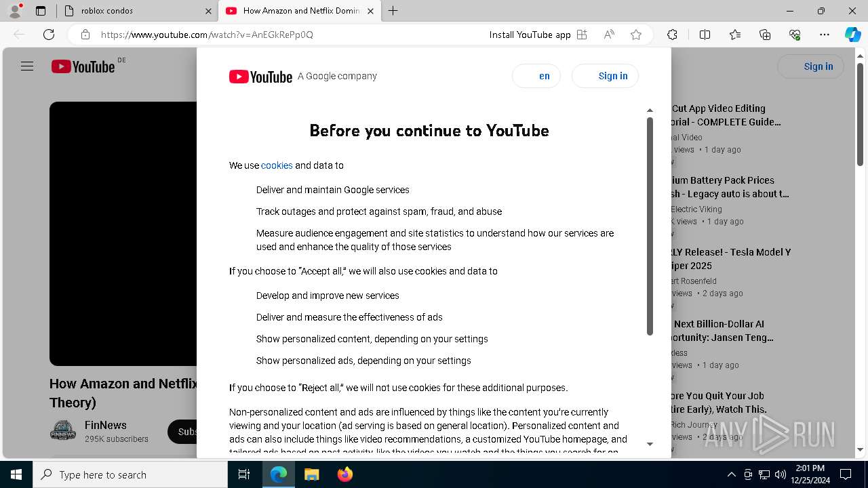Open the Windows Start menu
The image size is (868, 488).
pos(16,474)
